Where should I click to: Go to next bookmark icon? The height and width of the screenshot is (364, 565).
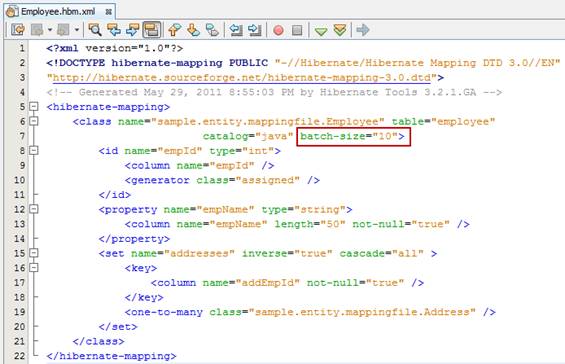193,30
